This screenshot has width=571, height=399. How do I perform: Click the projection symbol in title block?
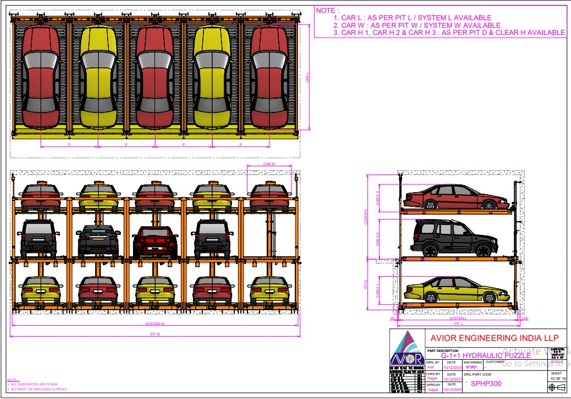pyautogui.click(x=556, y=387)
